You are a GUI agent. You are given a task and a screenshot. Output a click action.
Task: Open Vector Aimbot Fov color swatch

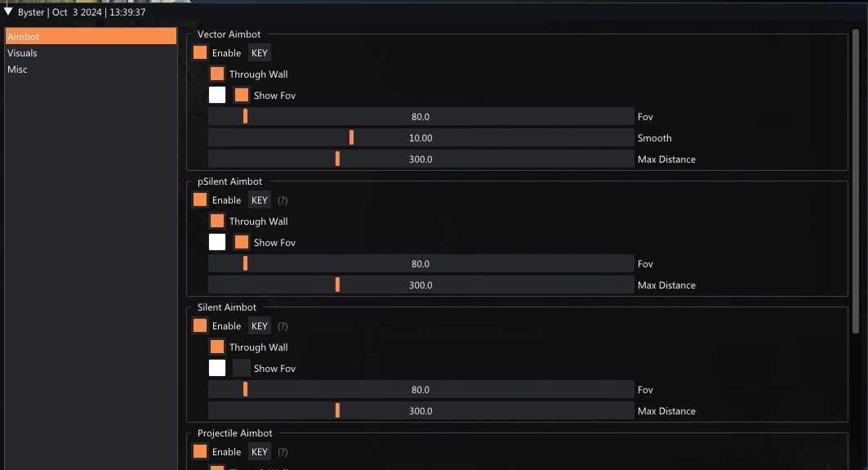(x=217, y=96)
